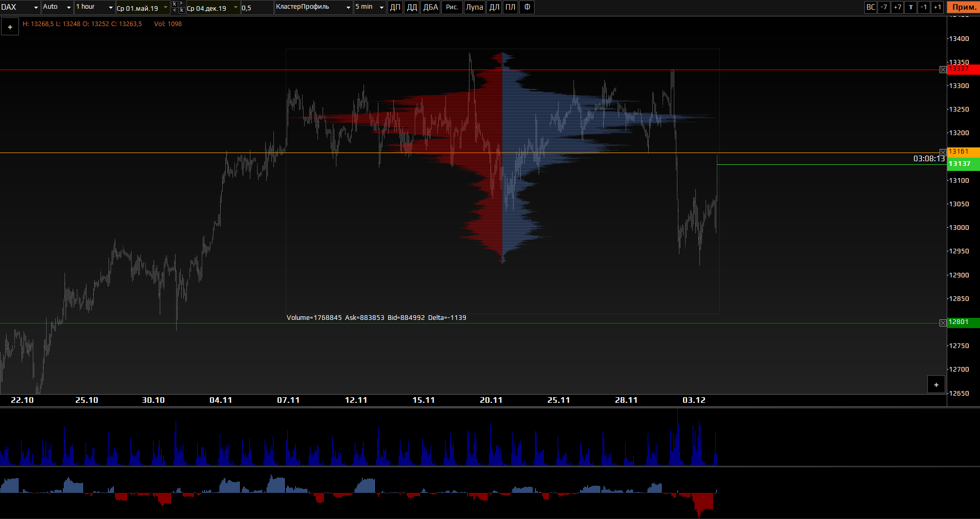Open the DAX instrument dropdown
This screenshot has width=980, height=519.
coord(20,7)
